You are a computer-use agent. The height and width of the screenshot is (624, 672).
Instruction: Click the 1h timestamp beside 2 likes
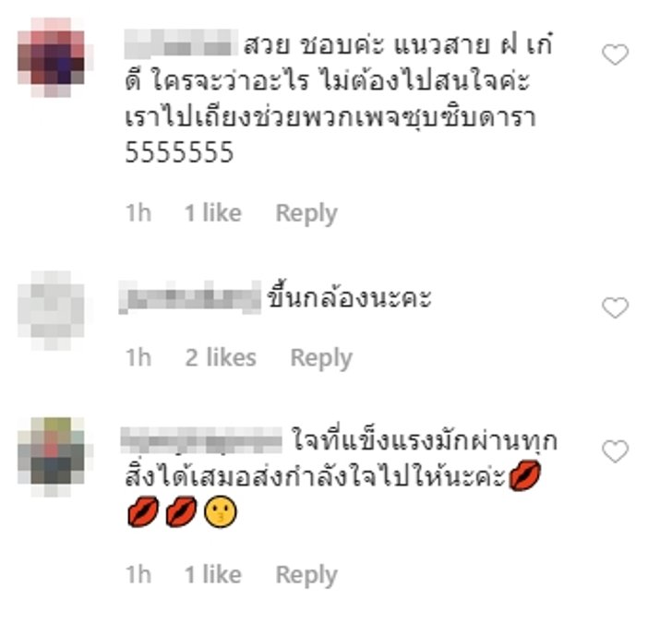pyautogui.click(x=138, y=358)
